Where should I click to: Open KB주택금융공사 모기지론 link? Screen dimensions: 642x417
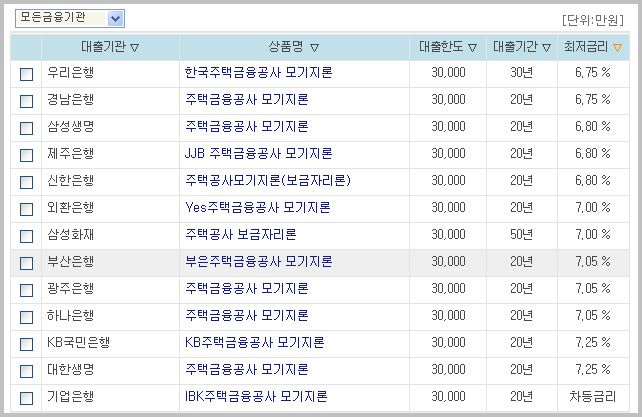pos(254,343)
